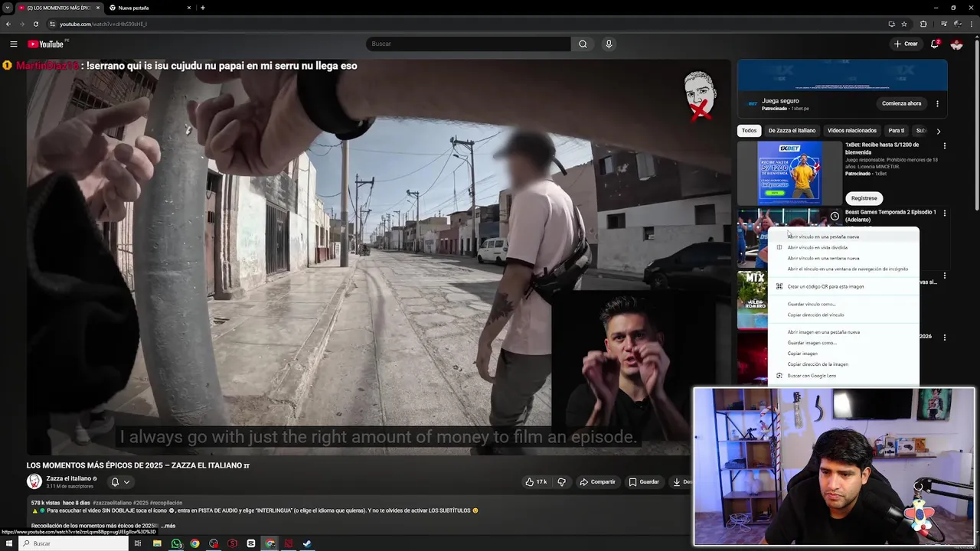
Task: Open WhatsApp from the taskbar
Action: tap(177, 543)
